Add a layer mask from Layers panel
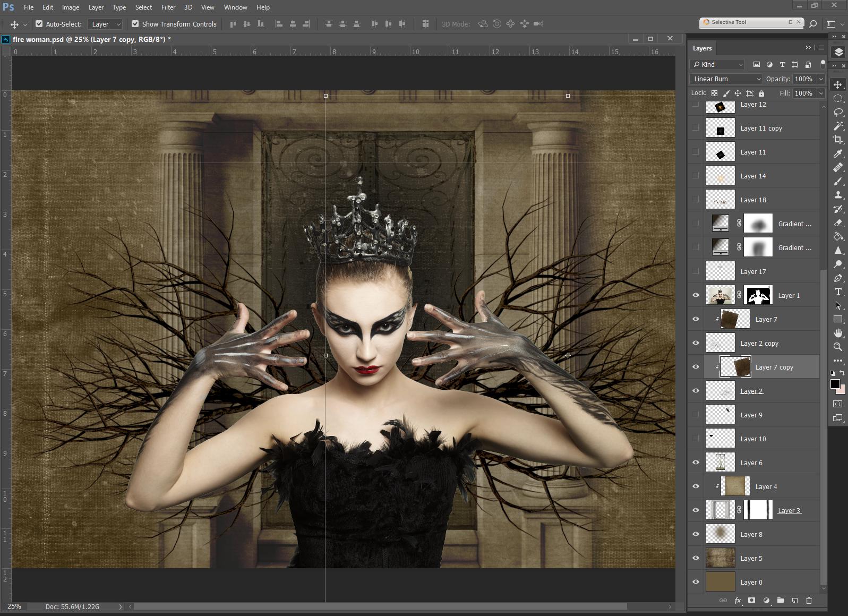 click(751, 601)
